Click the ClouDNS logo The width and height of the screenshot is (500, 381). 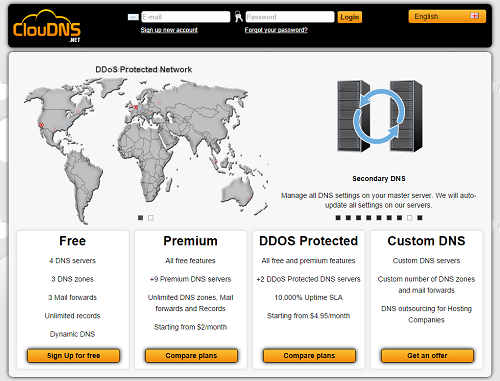coord(47,26)
